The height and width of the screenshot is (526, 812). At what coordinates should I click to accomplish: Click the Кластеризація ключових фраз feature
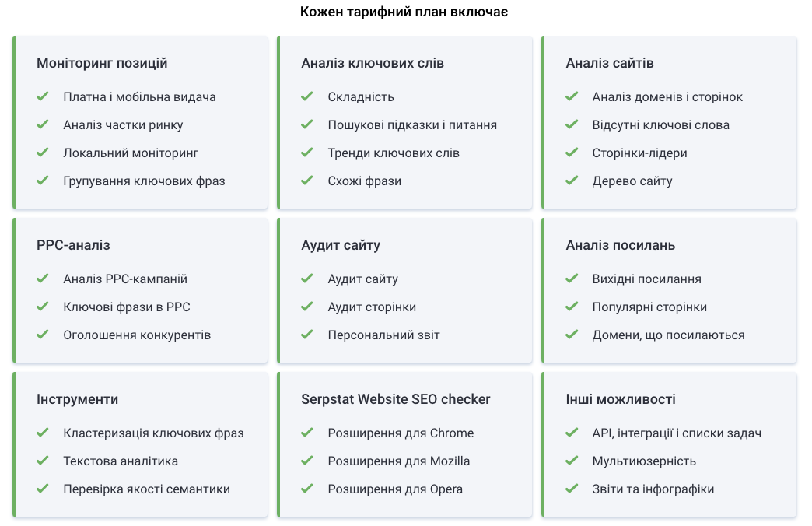pos(153,433)
